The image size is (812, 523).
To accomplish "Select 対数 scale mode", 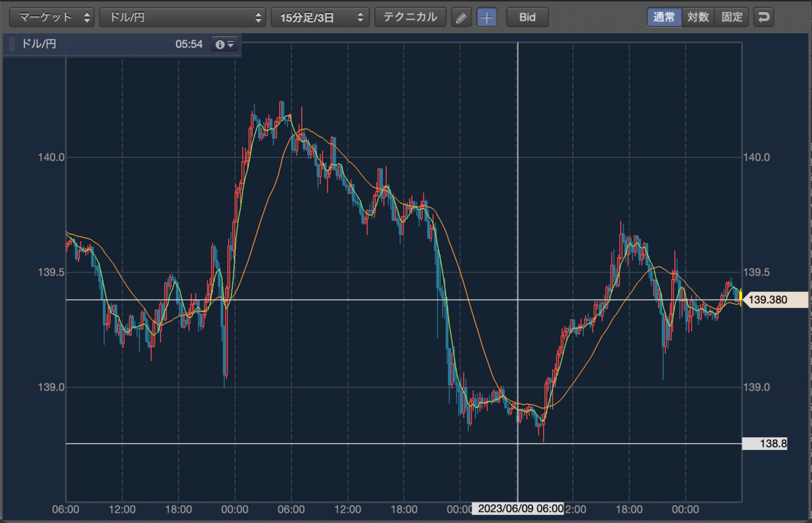I will click(698, 18).
